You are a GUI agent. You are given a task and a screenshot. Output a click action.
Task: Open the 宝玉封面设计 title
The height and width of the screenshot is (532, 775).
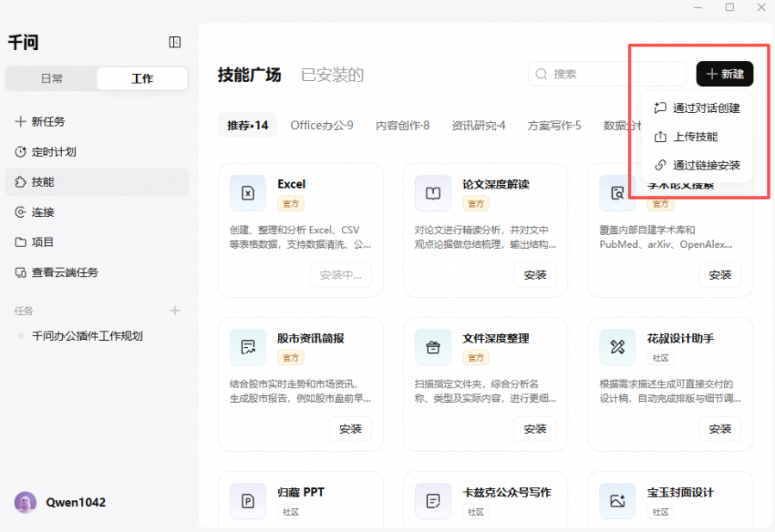(x=680, y=492)
